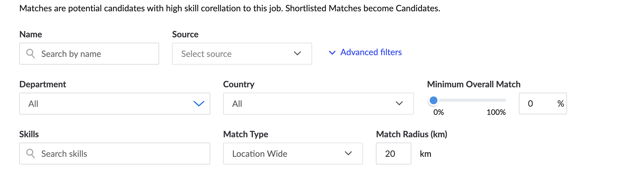Screen dimensions: 644x172
Task: Click the Minimum Overall Match label
Action: click(x=473, y=84)
